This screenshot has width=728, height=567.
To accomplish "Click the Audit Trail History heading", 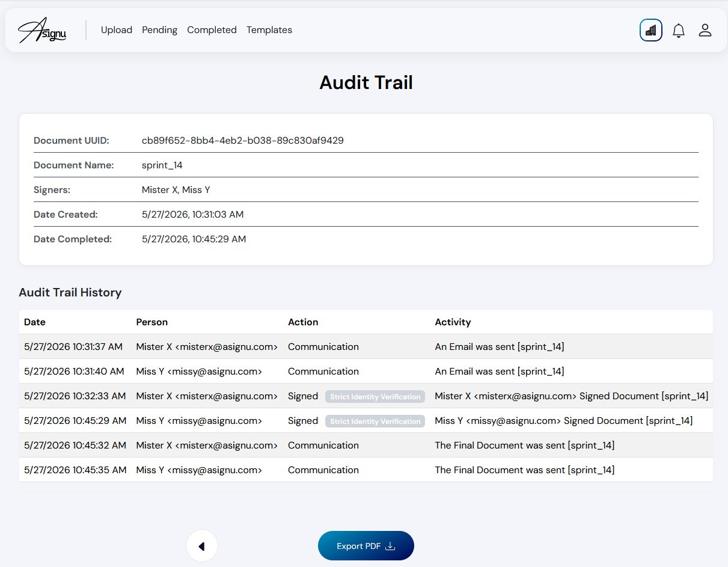I will pyautogui.click(x=70, y=292).
